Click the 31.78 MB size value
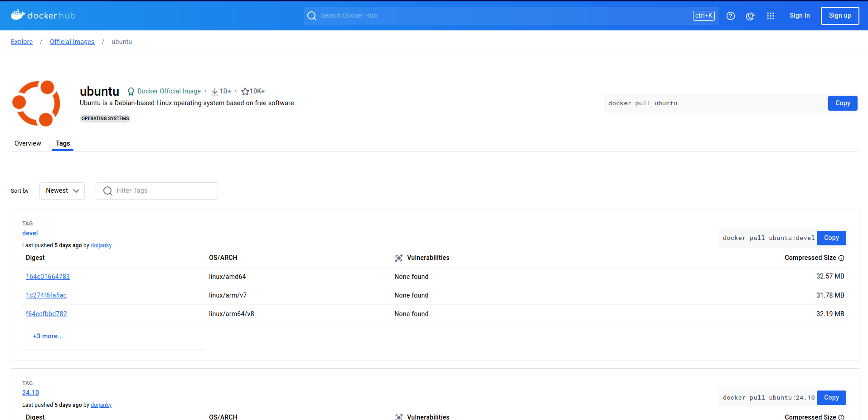868x420 pixels. coord(830,295)
